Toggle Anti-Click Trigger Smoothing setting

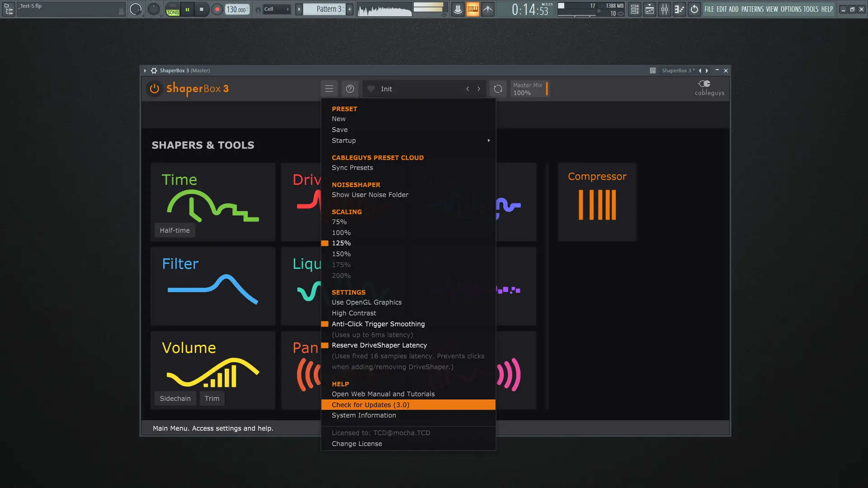pos(378,324)
